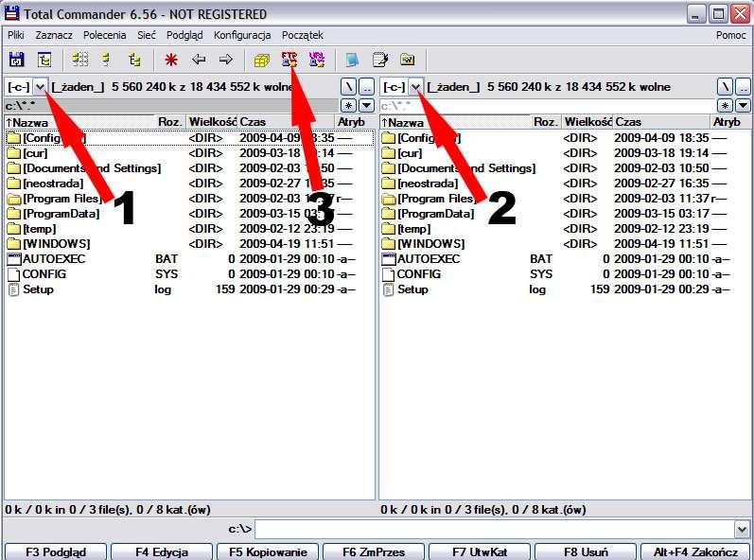Open the Pliki menu

coord(16,35)
